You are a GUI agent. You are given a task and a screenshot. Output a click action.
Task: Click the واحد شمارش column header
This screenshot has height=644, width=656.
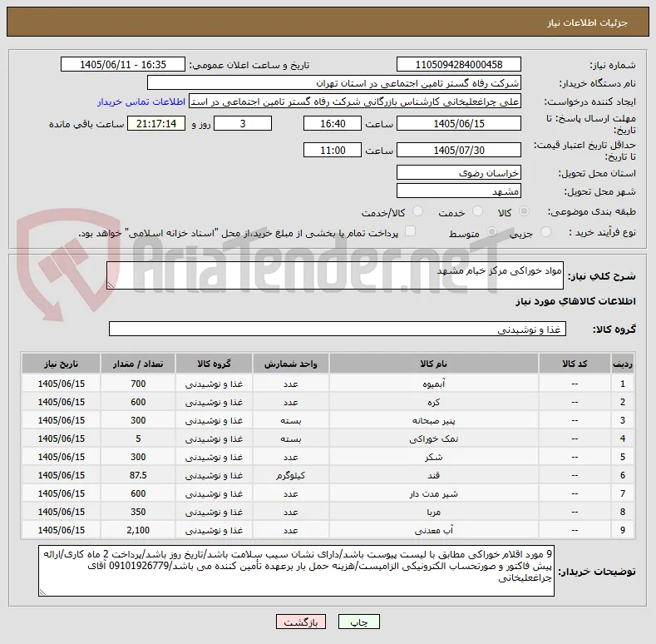point(290,364)
